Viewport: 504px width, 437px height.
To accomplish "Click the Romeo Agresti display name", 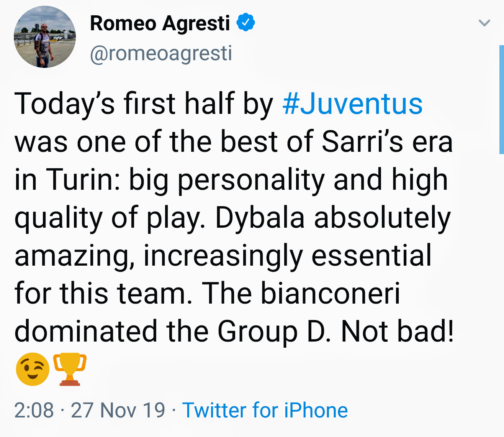I will point(160,23).
